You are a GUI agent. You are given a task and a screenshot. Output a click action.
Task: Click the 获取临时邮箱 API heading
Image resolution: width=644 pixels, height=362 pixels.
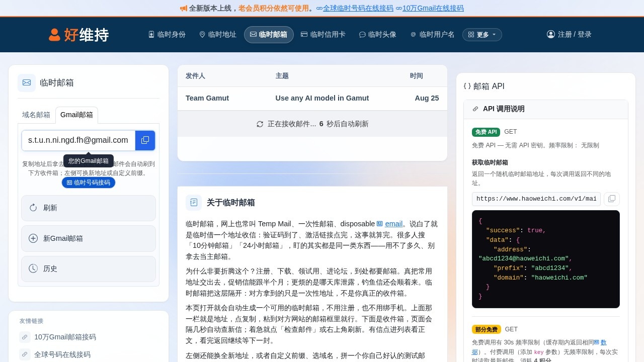490,162
